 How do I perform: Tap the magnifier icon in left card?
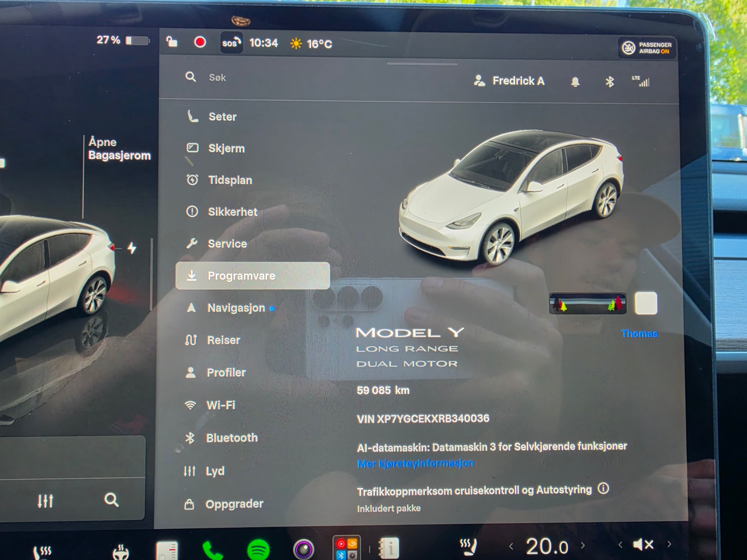pos(111,500)
